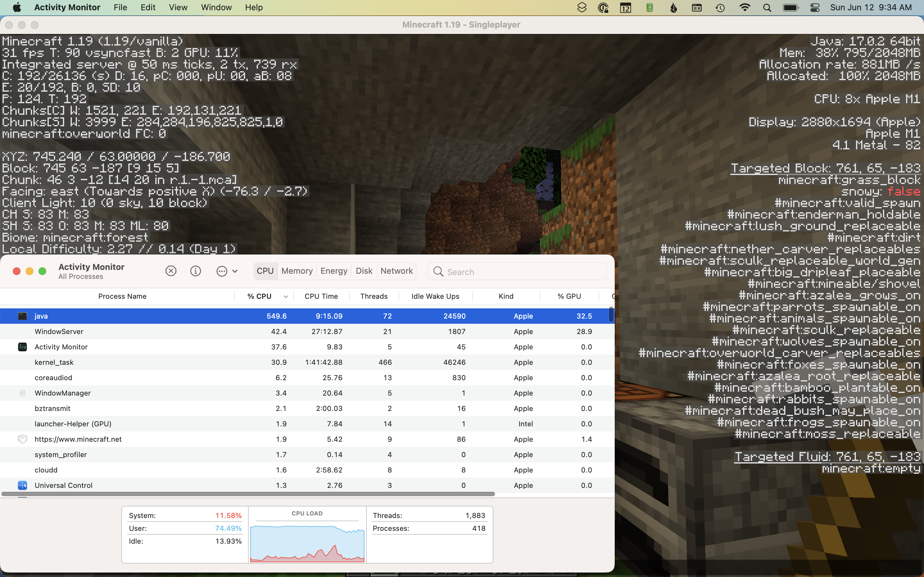The image size is (924, 577).
Task: Select the Energy tab
Action: tap(334, 271)
